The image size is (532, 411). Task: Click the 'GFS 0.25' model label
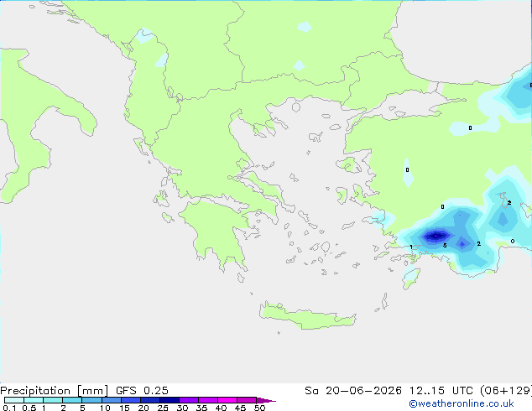142,391
